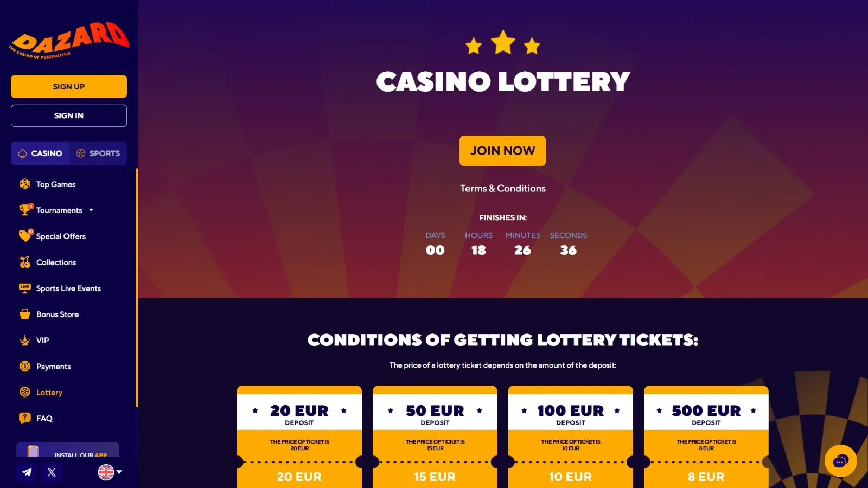Expand the Tournaments submenu arrow
The image size is (868, 488).
[x=91, y=210]
